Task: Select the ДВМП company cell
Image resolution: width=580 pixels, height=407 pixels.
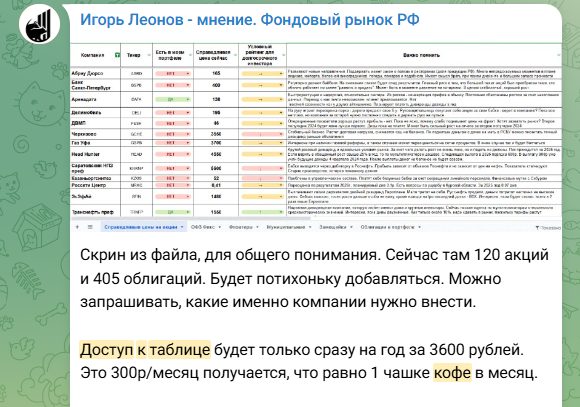Action: (x=95, y=123)
